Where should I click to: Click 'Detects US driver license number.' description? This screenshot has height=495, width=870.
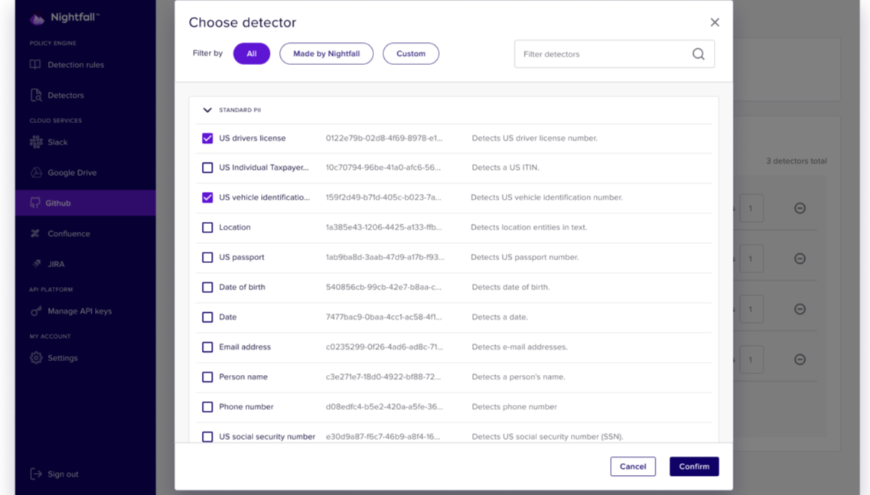pos(534,138)
